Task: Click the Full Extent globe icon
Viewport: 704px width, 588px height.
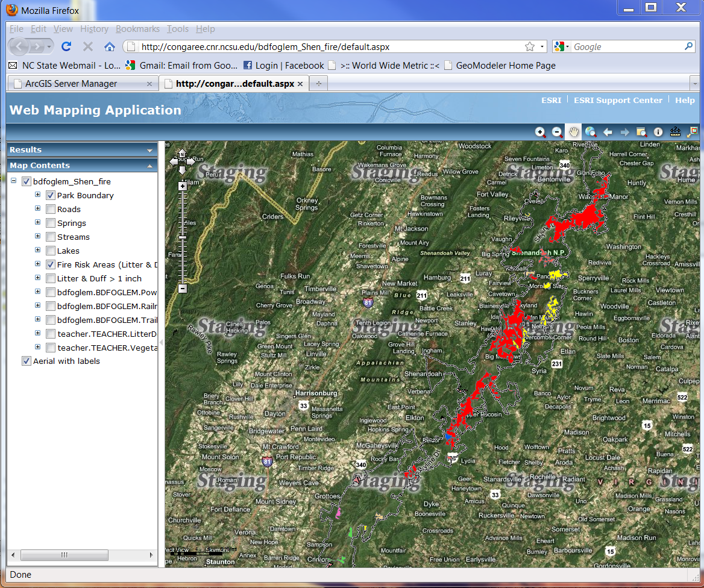Action: 591,132
